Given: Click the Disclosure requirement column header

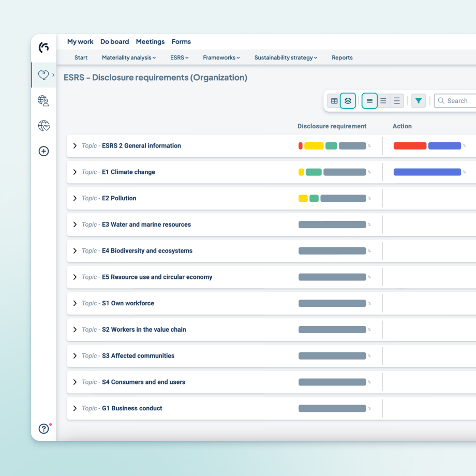Looking at the screenshot, I should tap(332, 126).
